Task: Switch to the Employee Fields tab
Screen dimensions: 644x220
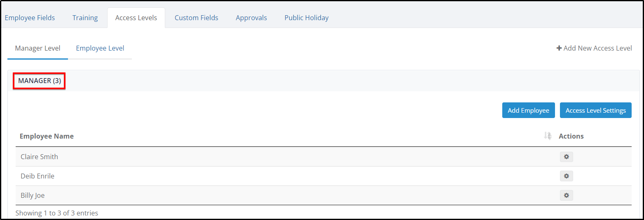Action: (30, 18)
